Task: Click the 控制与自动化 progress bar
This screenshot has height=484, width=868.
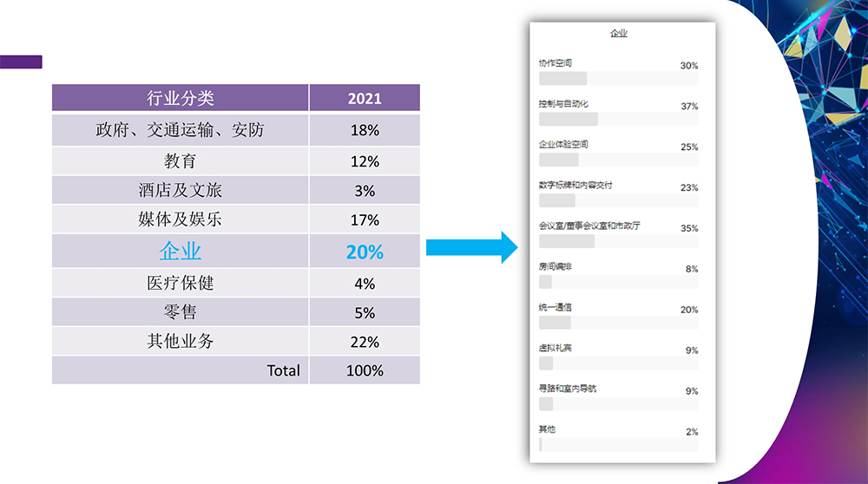Action: point(618,119)
